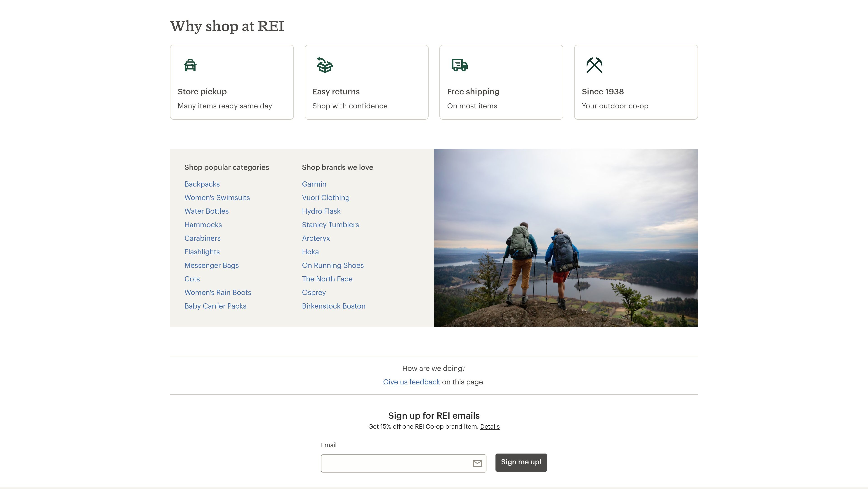Open the Backpacks category link

tap(202, 184)
